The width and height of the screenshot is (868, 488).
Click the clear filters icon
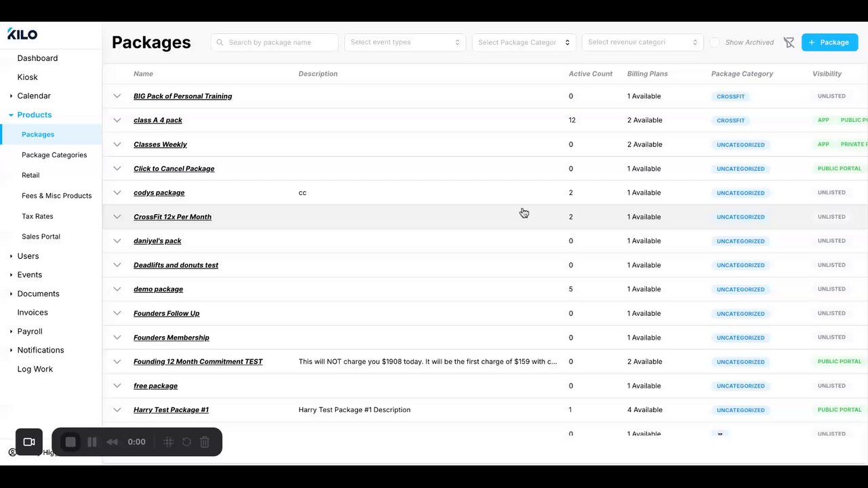[789, 43]
